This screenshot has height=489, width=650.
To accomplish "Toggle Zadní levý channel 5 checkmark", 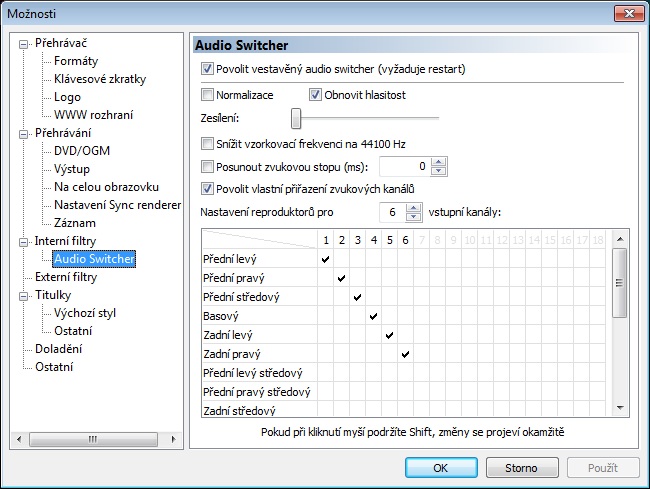I will coord(389,335).
